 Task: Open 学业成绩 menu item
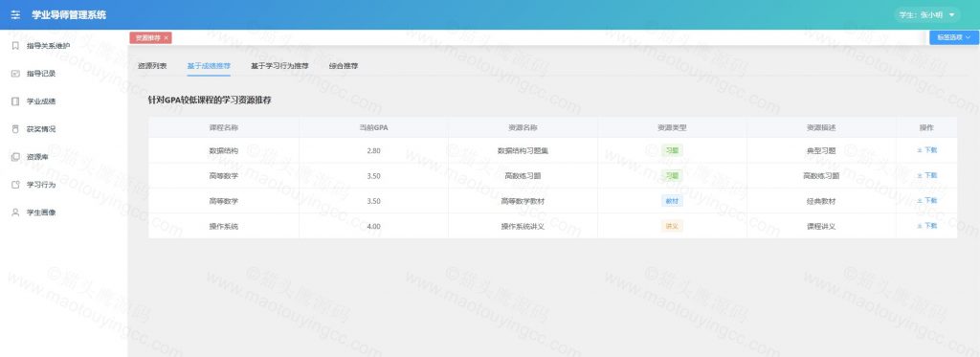coord(64,101)
